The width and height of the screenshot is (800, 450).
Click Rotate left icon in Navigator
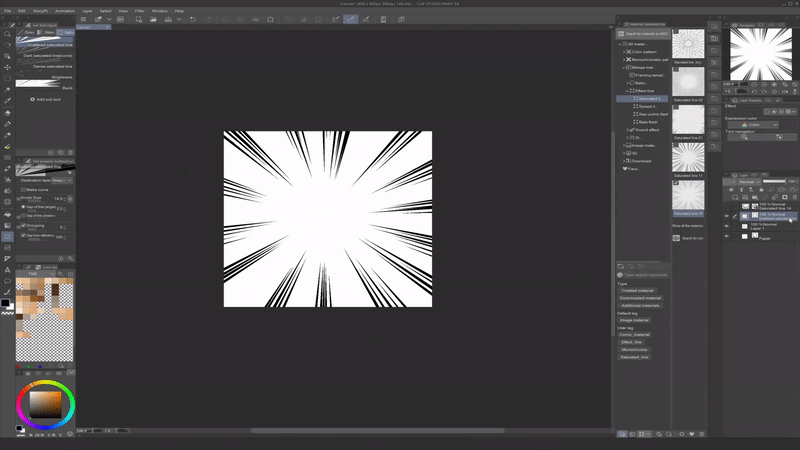click(754, 91)
